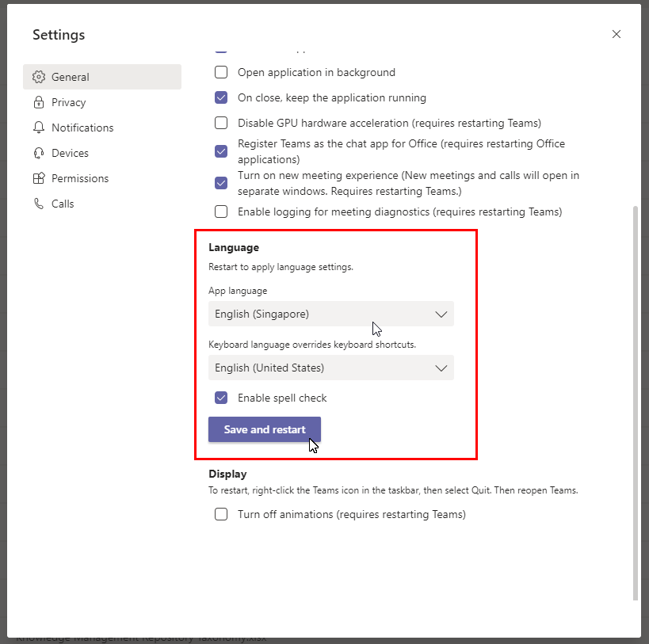Click the Devices headset icon
Screen dimensions: 649x644
39,153
